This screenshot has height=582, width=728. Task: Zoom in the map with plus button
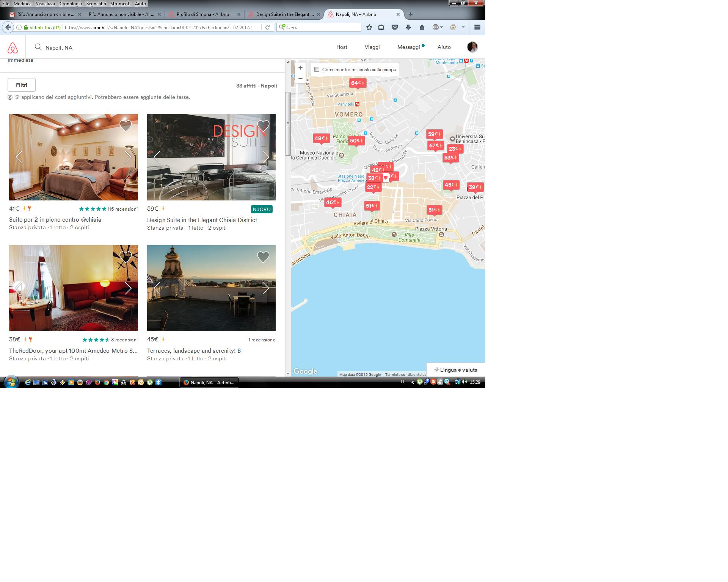point(300,68)
